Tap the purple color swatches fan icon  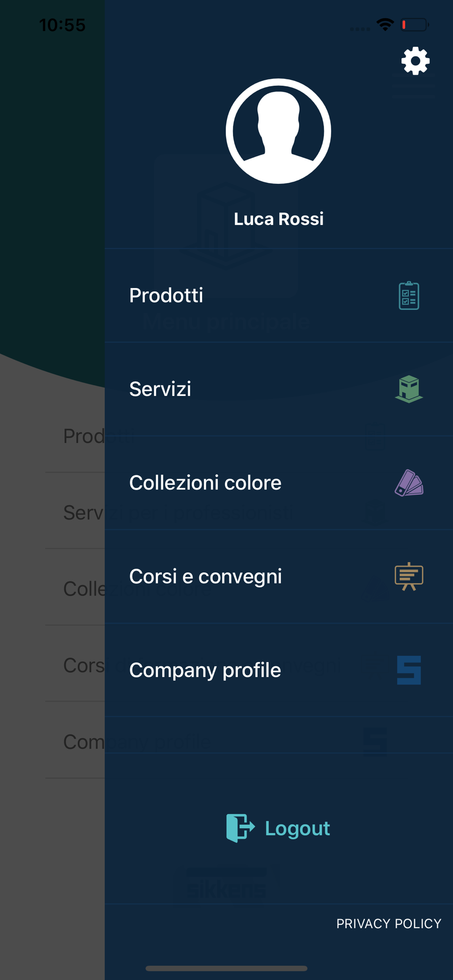(409, 483)
